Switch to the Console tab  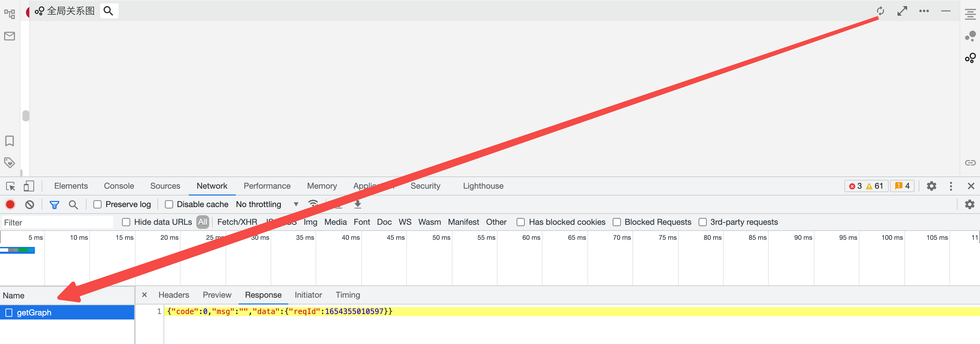(119, 186)
